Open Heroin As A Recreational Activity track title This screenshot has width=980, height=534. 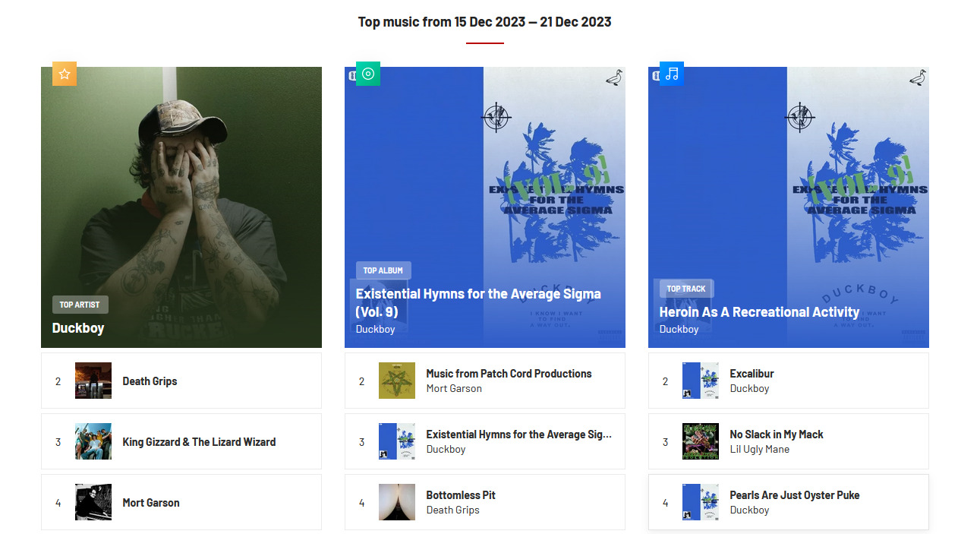(x=759, y=312)
